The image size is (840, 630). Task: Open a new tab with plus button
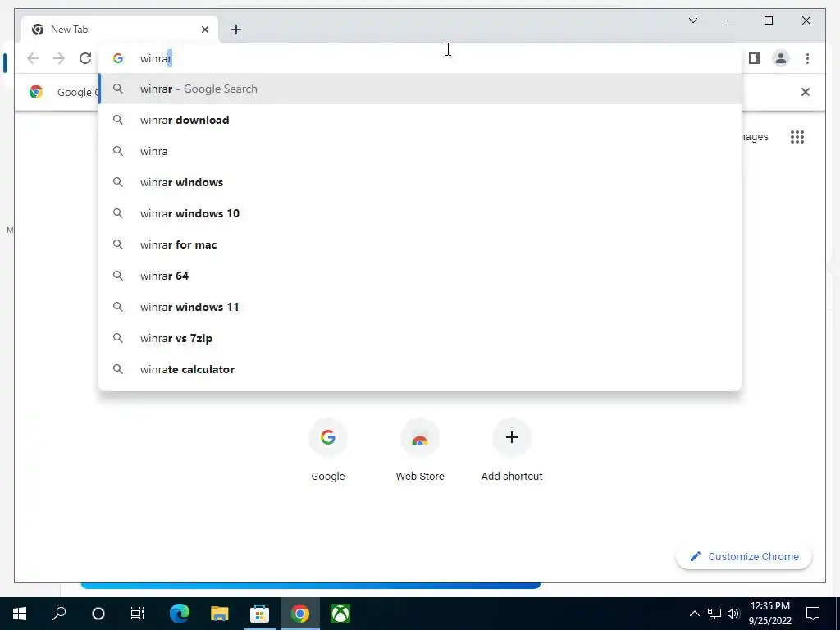click(x=236, y=30)
